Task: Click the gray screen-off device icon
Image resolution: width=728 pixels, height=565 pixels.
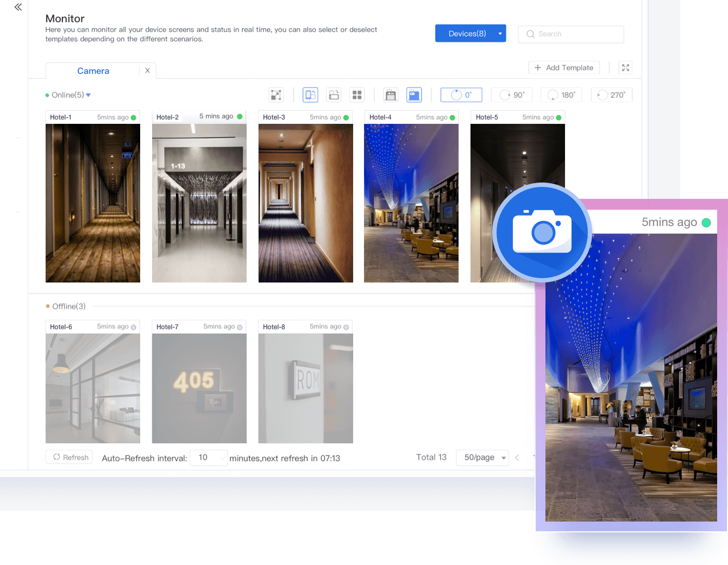Action: tap(391, 95)
